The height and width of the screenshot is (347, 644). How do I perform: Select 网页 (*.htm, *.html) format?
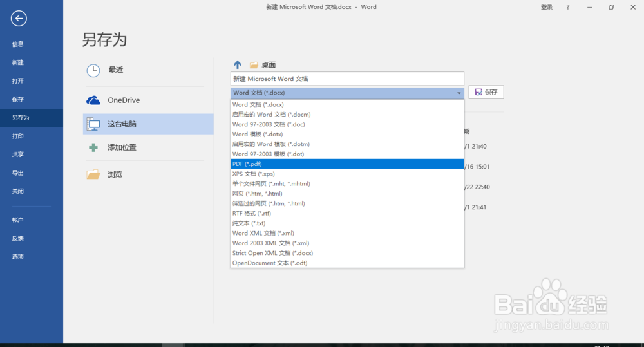click(x=348, y=193)
